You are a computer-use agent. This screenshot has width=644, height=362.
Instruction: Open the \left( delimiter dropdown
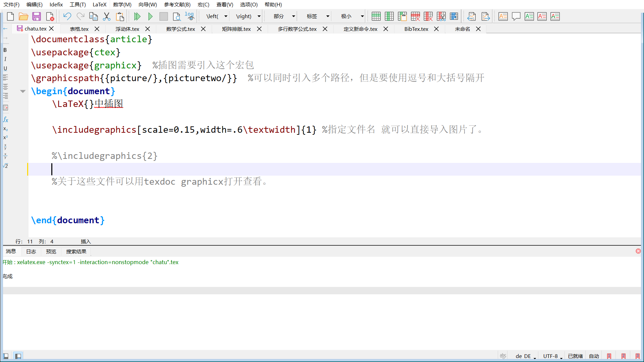226,16
